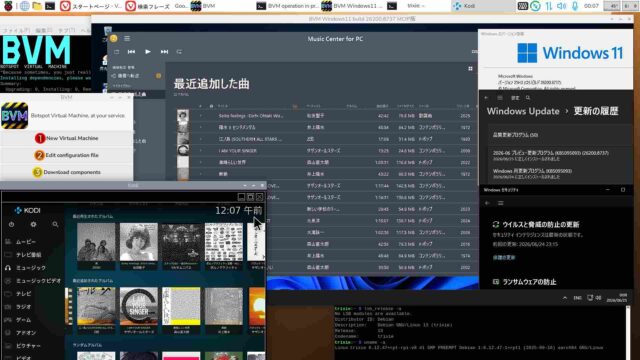Open 'I AM YOUR SINGER' album cover in Kodi

pos(139,306)
